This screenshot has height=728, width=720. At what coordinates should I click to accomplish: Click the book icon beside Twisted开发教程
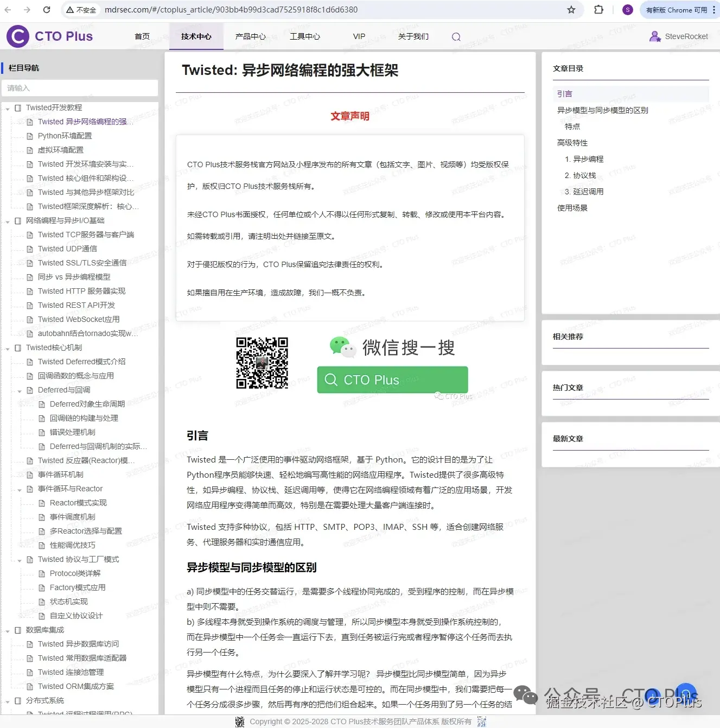pos(17,107)
